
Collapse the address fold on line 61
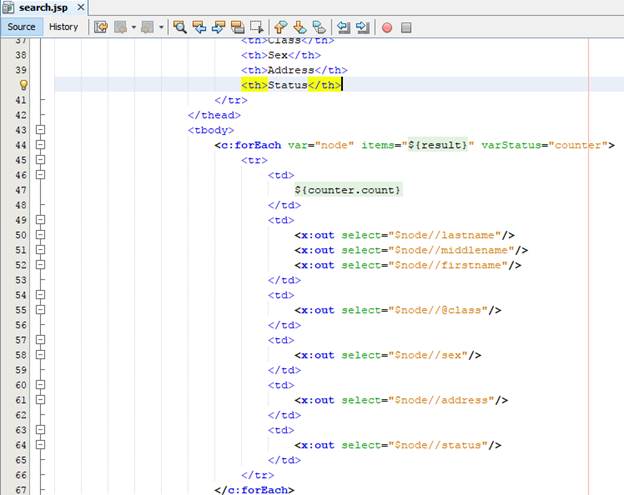pyautogui.click(x=40, y=400)
